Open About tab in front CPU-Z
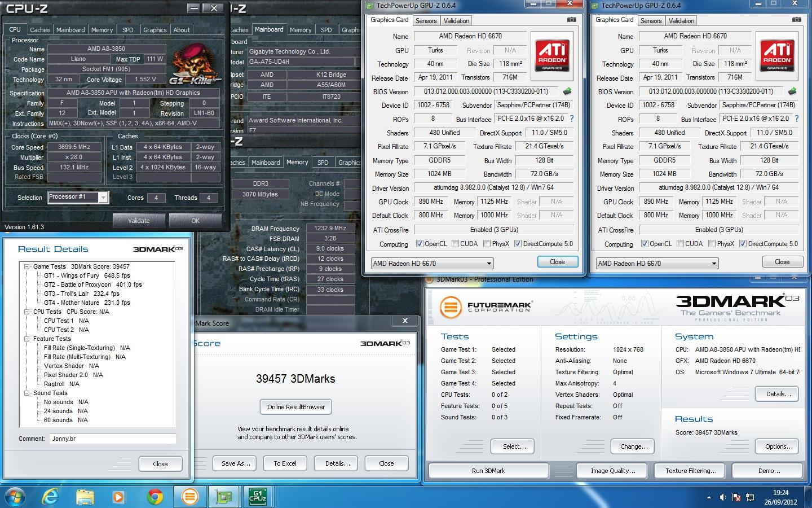The height and width of the screenshot is (508, 812). [182, 30]
